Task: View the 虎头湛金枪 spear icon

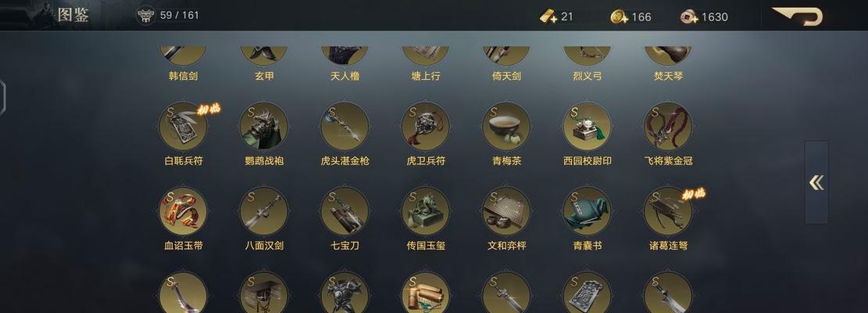Action: click(x=345, y=126)
